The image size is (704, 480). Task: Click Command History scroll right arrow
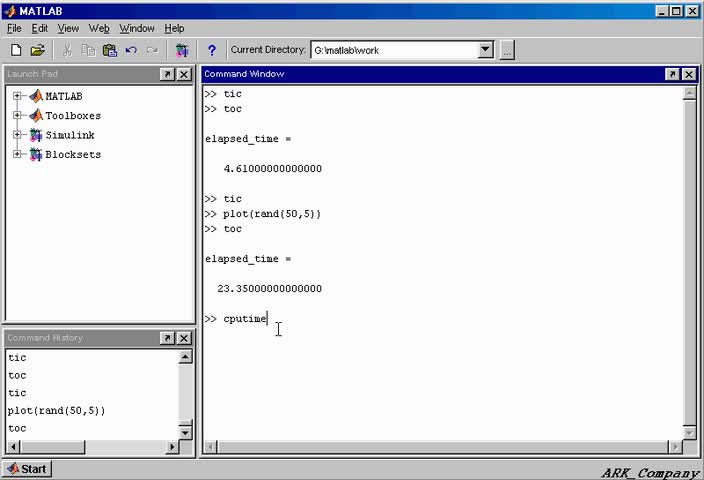coord(172,446)
